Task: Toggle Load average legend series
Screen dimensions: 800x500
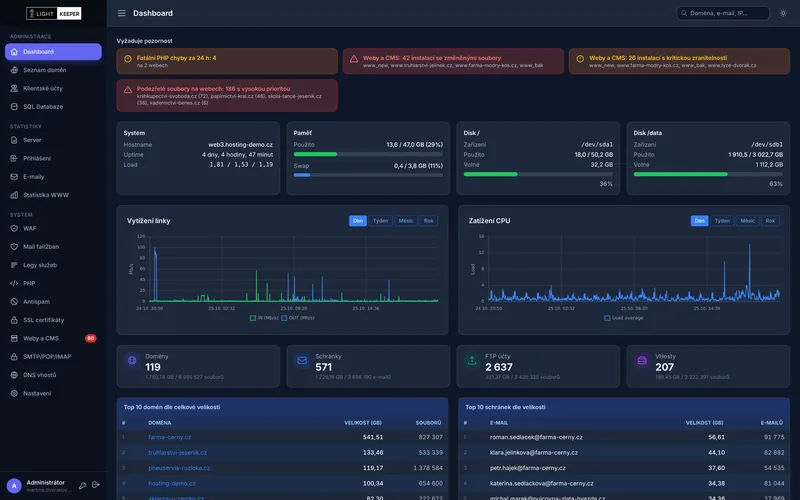Action: (623, 318)
